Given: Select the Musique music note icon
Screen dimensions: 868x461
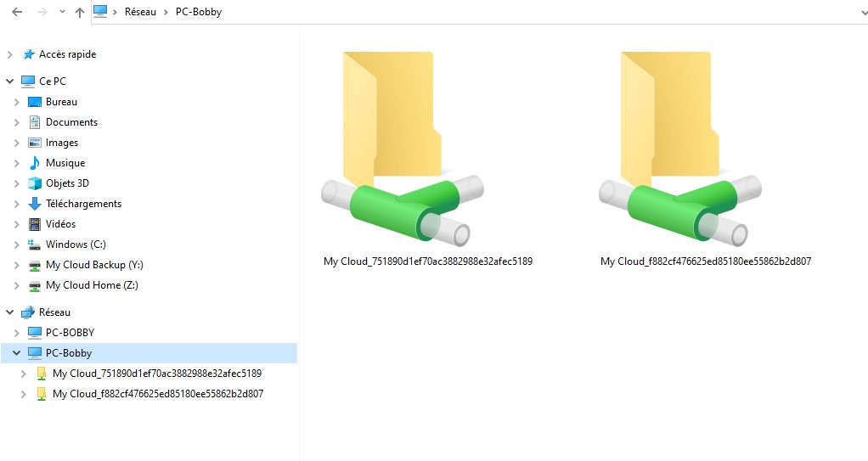Looking at the screenshot, I should [34, 163].
